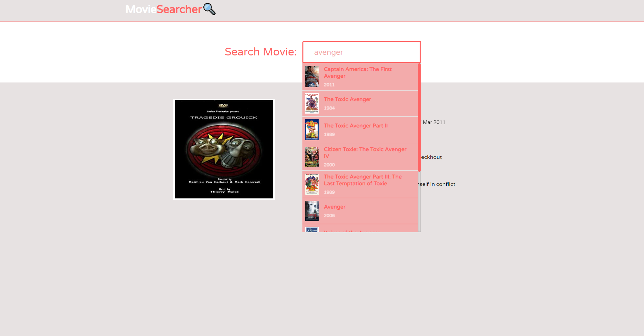Pick The Toxic Avenger Part III suggestion
The height and width of the screenshot is (336, 644).
click(360, 184)
